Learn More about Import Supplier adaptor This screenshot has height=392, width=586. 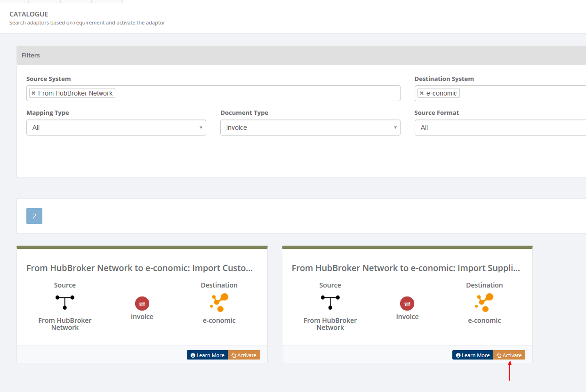(x=473, y=355)
